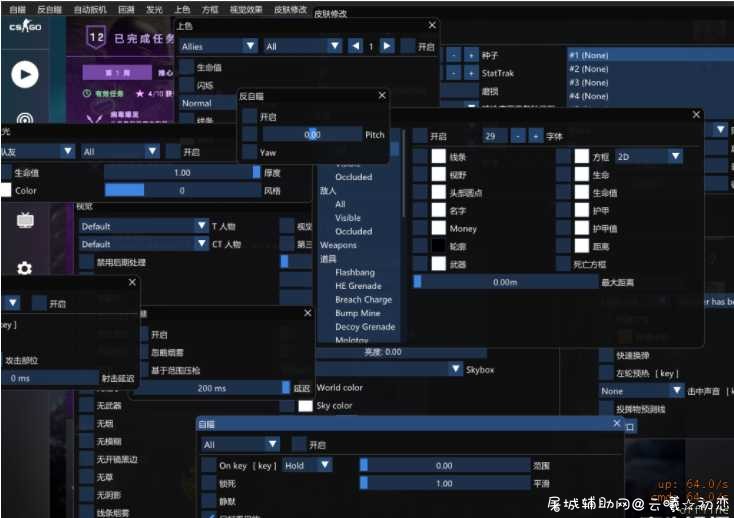Select #2 (None) in the sticker list
734x518 pixels.
[x=588, y=69]
